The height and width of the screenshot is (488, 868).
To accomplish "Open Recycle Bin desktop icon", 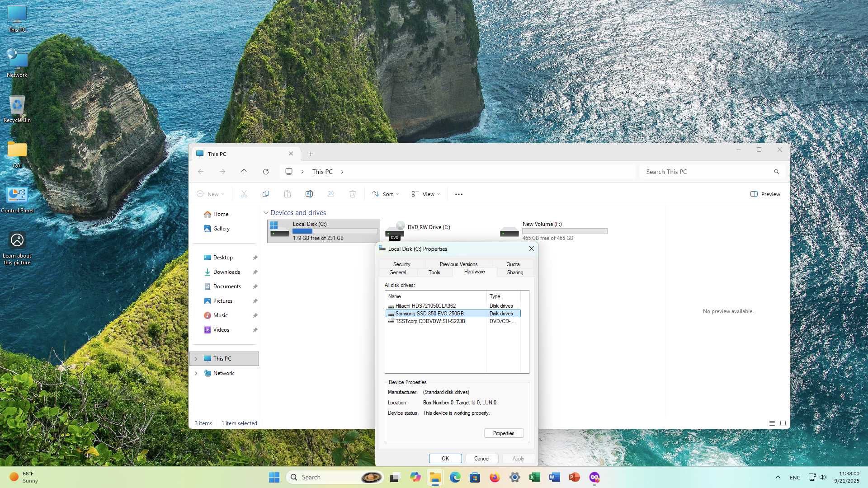I will click(17, 109).
